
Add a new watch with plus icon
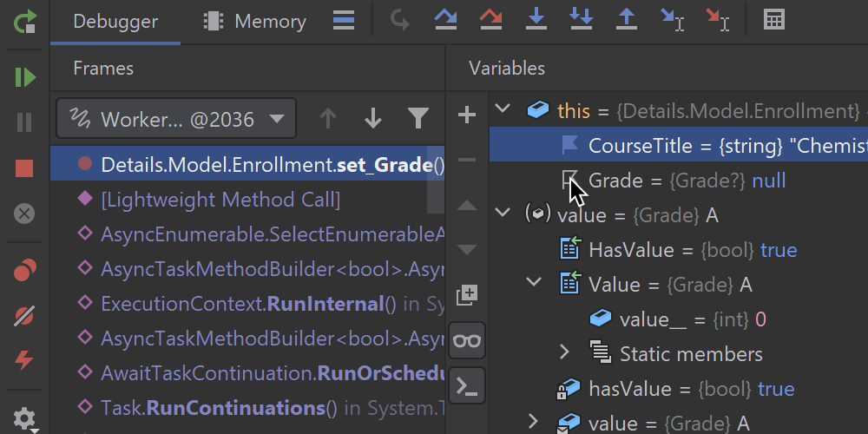pos(467,115)
